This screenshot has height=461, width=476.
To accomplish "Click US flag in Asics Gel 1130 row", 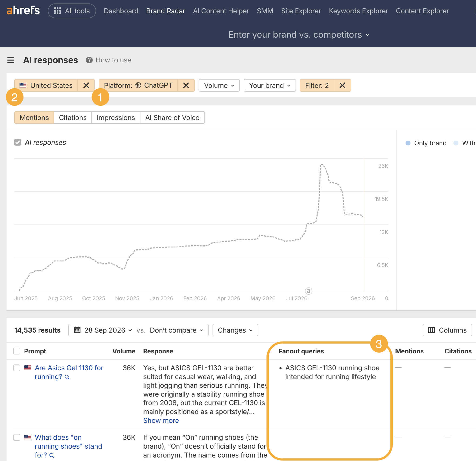I will click(x=28, y=368).
